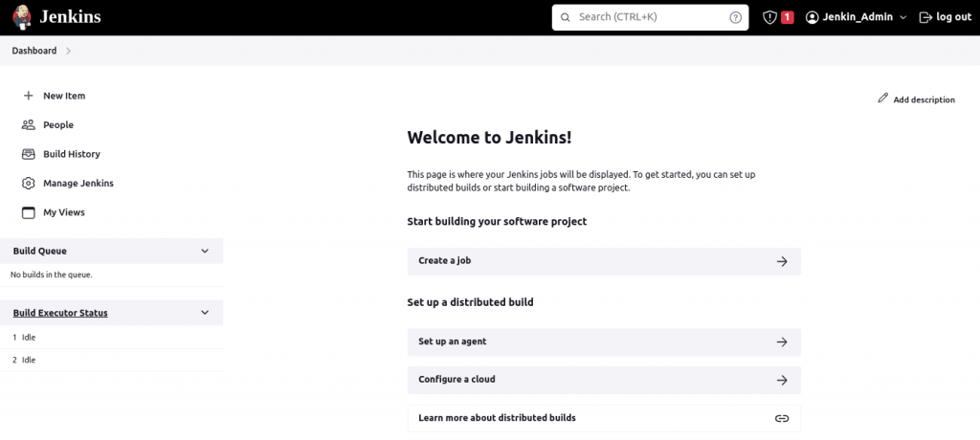The height and width of the screenshot is (440, 980).
Task: Expand the Dashboard breadcrumb chevron
Action: pos(68,51)
